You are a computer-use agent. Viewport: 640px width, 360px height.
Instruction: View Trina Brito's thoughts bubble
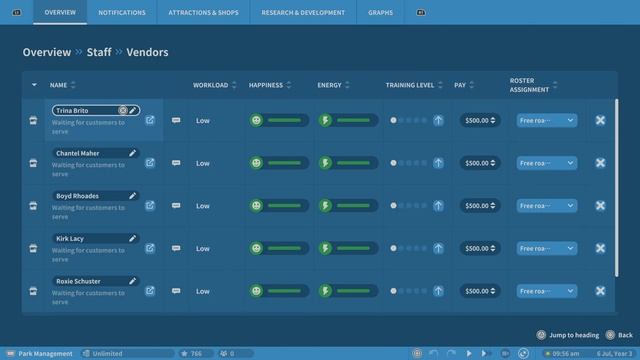176,120
